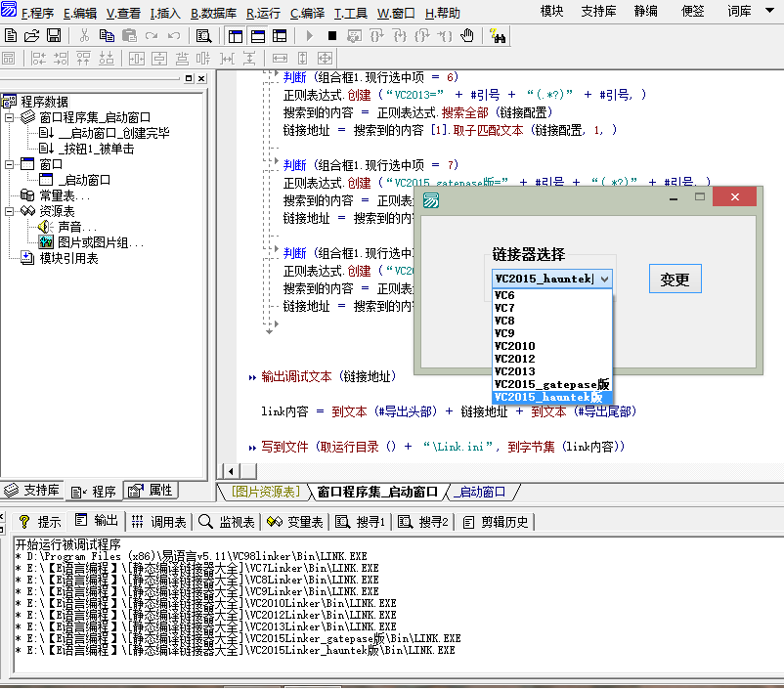Click the same-width sizing icon
Image resolution: width=784 pixels, height=690 pixels.
coord(280,59)
